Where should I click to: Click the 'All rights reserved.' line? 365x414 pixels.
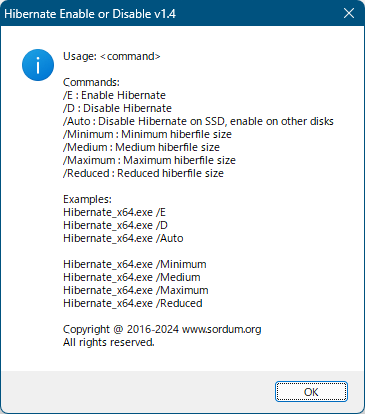[109, 342]
